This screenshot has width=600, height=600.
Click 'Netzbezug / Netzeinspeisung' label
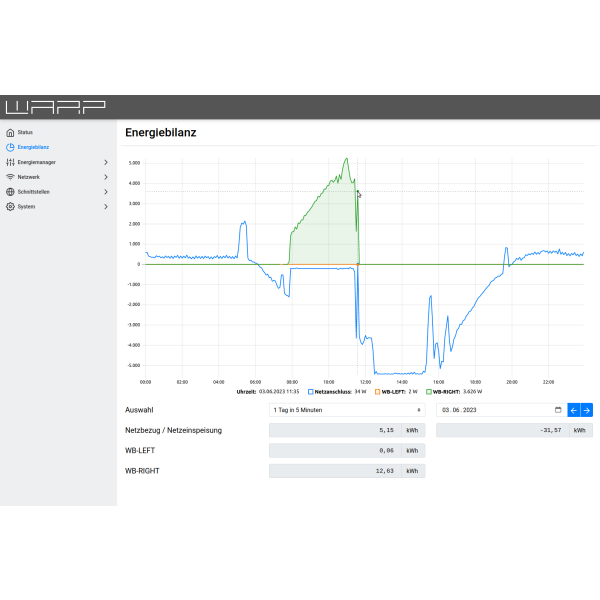[173, 430]
